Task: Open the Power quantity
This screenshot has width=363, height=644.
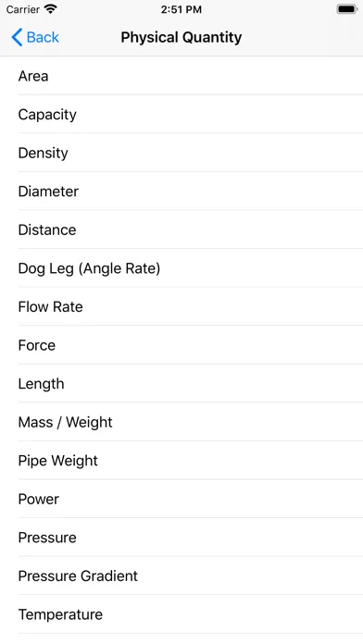Action: [x=181, y=499]
